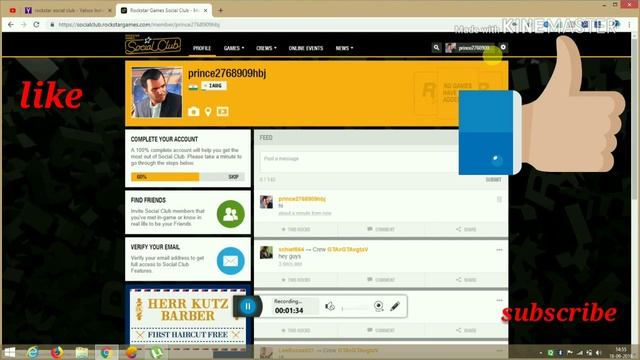This screenshot has width=640, height=360.
Task: Comment on prince2768909hbj's post
Action: tap(381, 229)
